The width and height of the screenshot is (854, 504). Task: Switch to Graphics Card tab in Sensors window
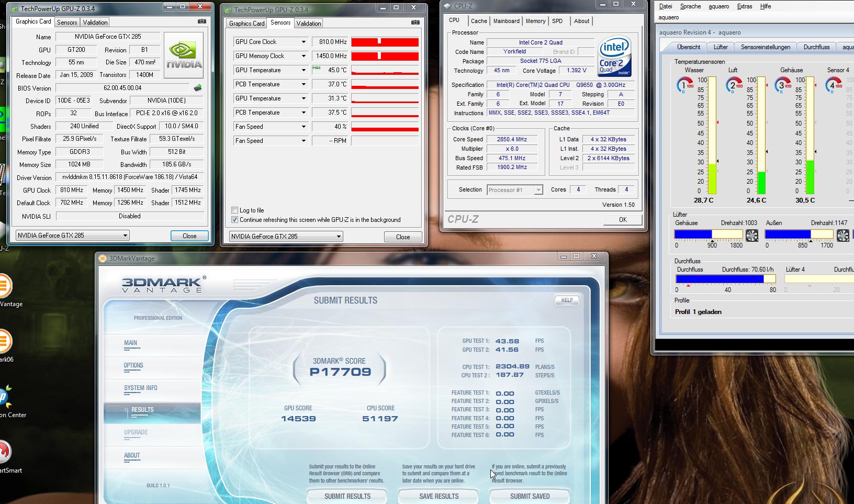coord(247,24)
